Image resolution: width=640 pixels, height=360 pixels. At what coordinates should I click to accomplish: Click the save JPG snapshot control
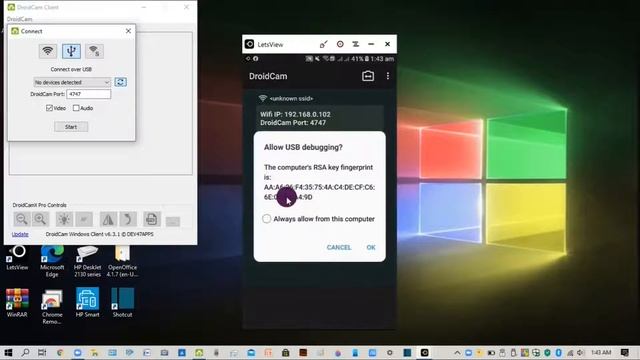coord(151,220)
